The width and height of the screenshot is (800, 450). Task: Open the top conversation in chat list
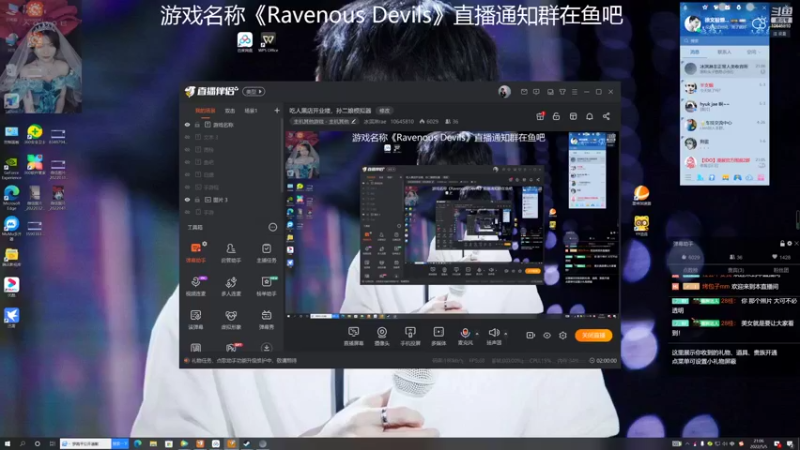(724, 68)
